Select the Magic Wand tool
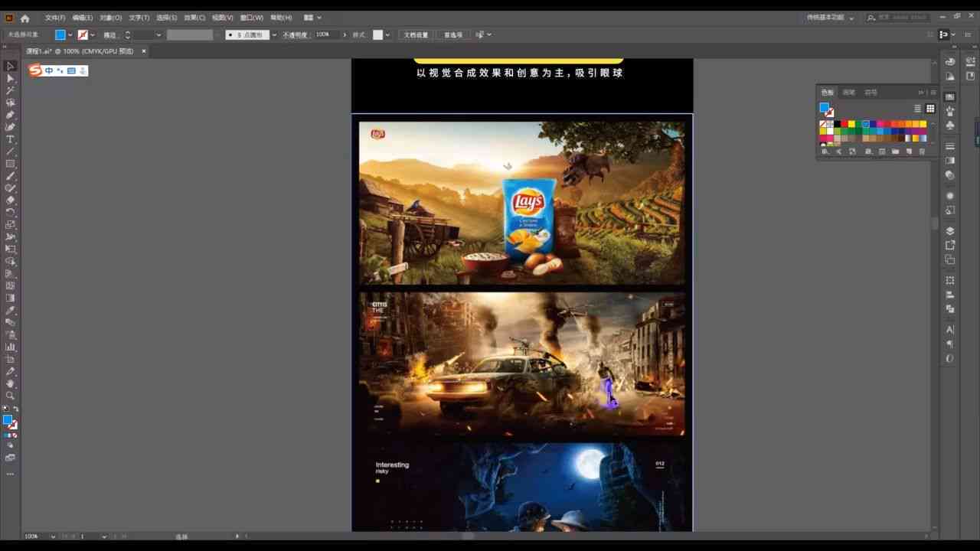The image size is (980, 551). [x=11, y=90]
